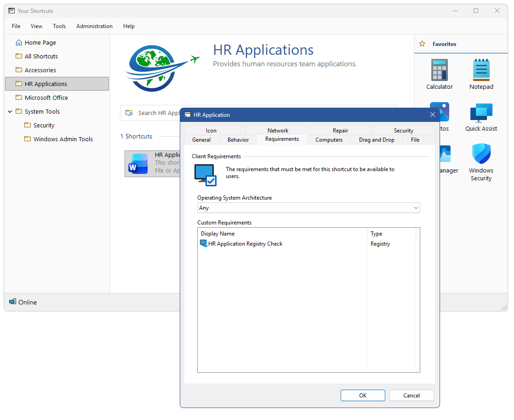Click the Registry type cell
Screen dimensions: 514x420
[x=380, y=244]
